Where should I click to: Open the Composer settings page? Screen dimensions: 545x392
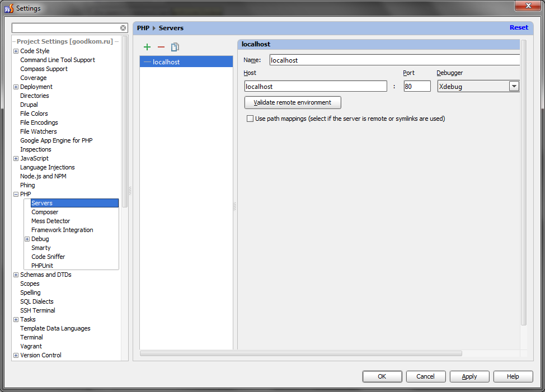[x=45, y=212]
